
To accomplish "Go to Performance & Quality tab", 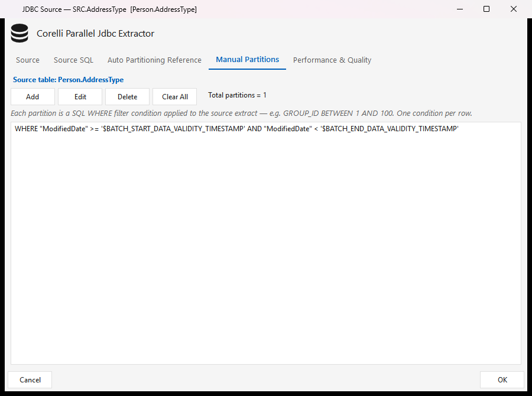I will tap(332, 60).
